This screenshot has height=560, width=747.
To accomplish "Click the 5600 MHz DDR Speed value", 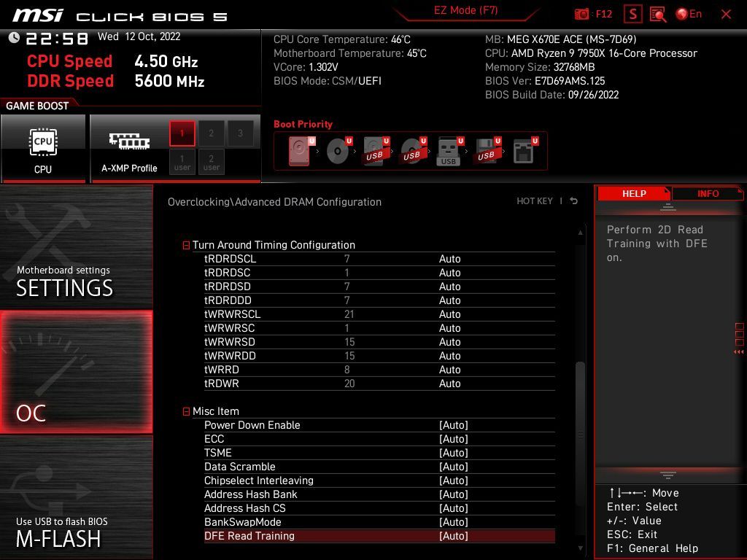I will tap(169, 81).
